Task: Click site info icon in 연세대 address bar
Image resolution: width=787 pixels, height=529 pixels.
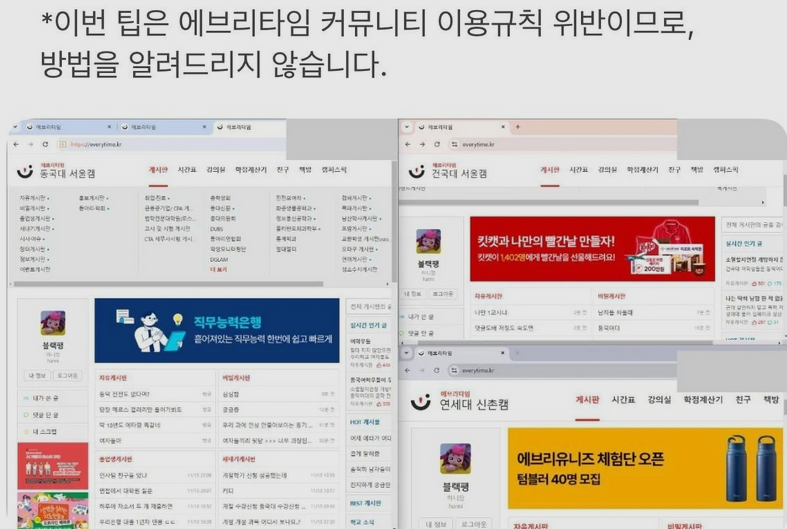Action: tap(454, 370)
